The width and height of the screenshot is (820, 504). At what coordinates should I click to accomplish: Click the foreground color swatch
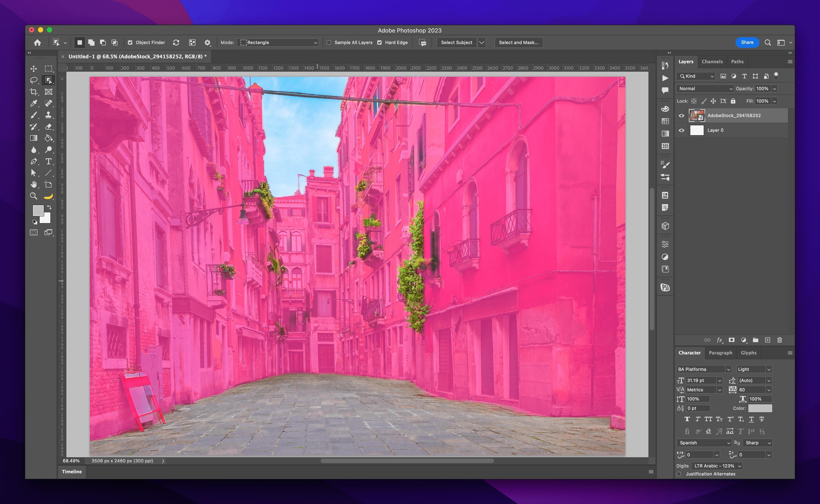38,210
